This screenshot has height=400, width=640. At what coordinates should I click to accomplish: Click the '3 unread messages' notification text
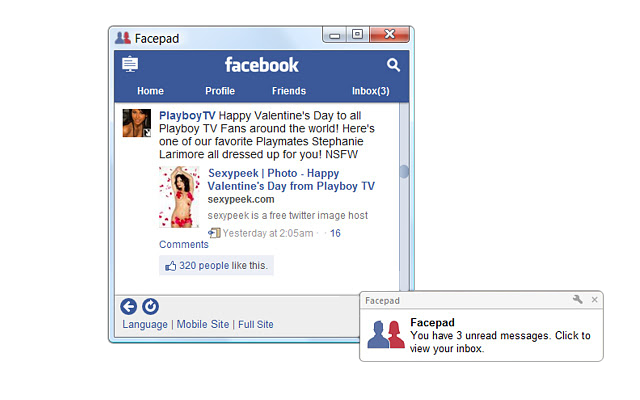(x=500, y=342)
